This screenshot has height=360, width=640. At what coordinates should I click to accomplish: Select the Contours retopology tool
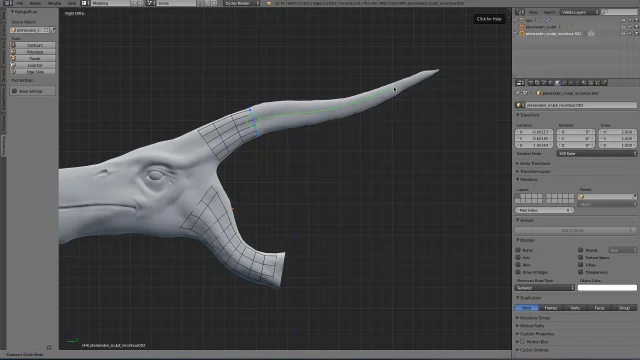click(x=33, y=45)
